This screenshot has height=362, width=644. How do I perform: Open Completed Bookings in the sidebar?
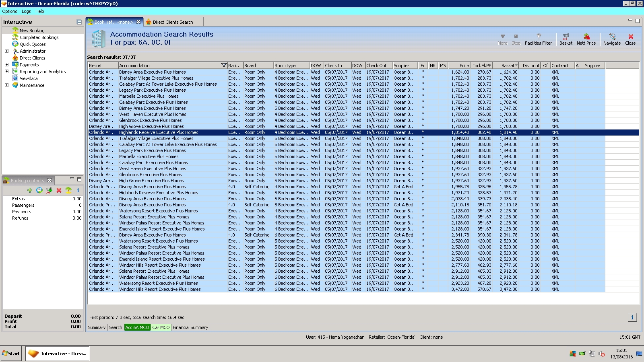[x=39, y=37]
